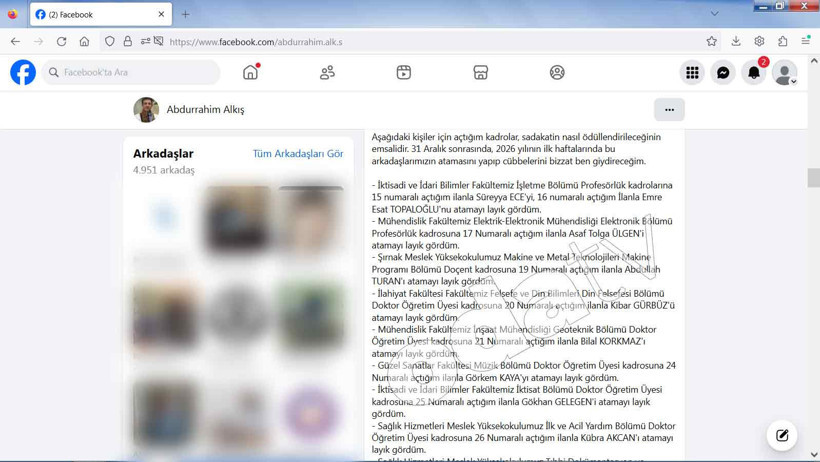Click the 'Tüm Arkadaşları Gör' link
The width and height of the screenshot is (820, 462).
pos(298,154)
